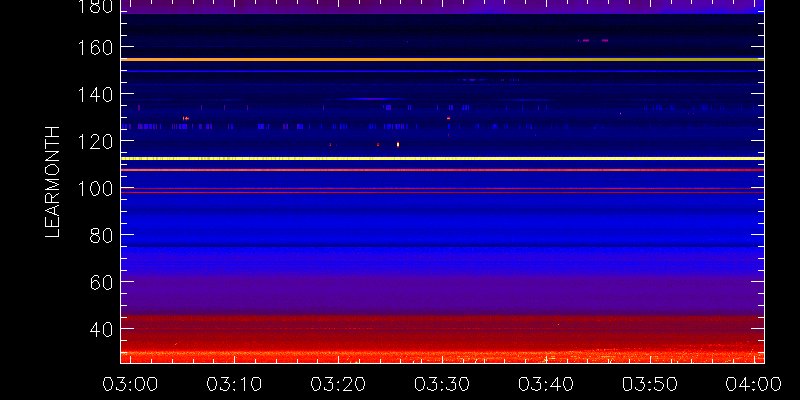Click the 40 frequency axis label
This screenshot has width=800, height=400.
coord(101,330)
